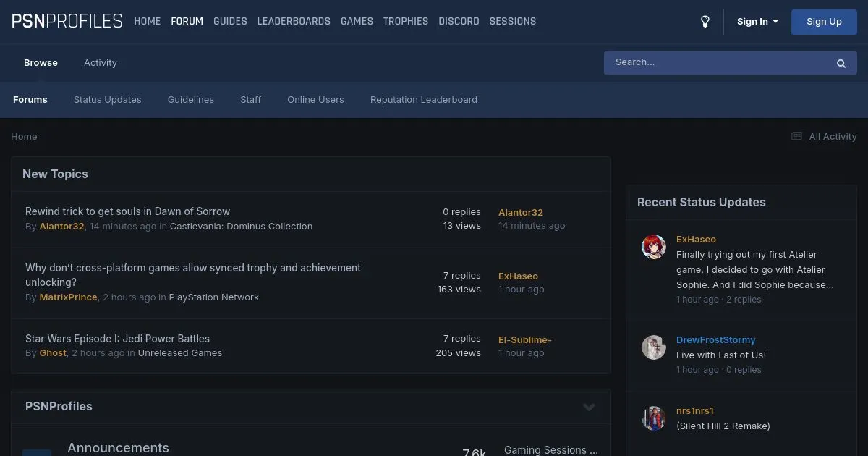Toggle the lightbulb theme switch icon

pyautogui.click(x=705, y=22)
